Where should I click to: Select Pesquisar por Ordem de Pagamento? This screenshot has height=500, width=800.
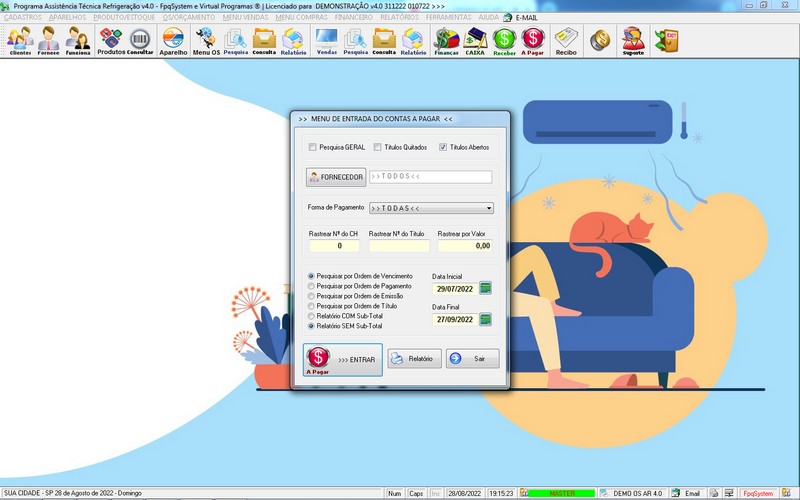311,286
